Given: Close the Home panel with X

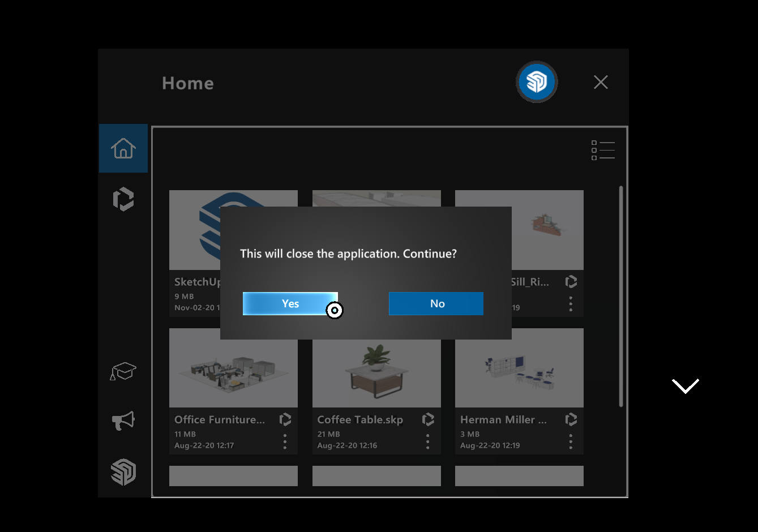Looking at the screenshot, I should click(601, 83).
